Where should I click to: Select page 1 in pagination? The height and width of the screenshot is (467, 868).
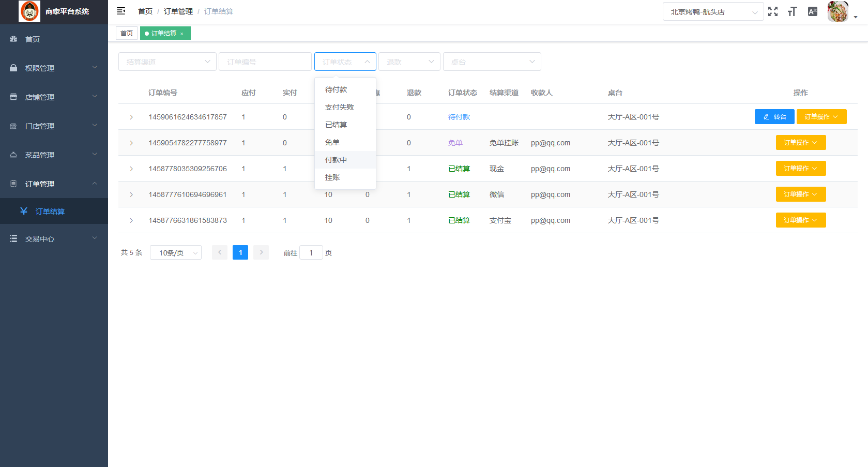click(x=240, y=252)
